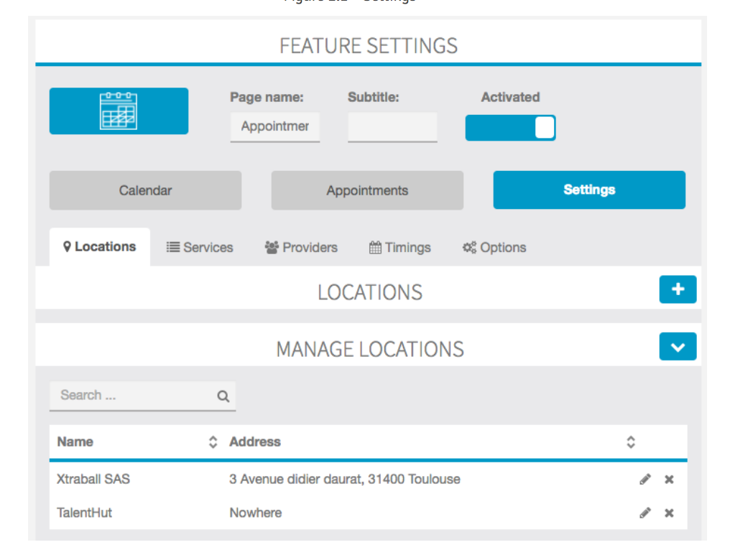
Task: Click the blue calendar feature icon
Action: [x=119, y=111]
